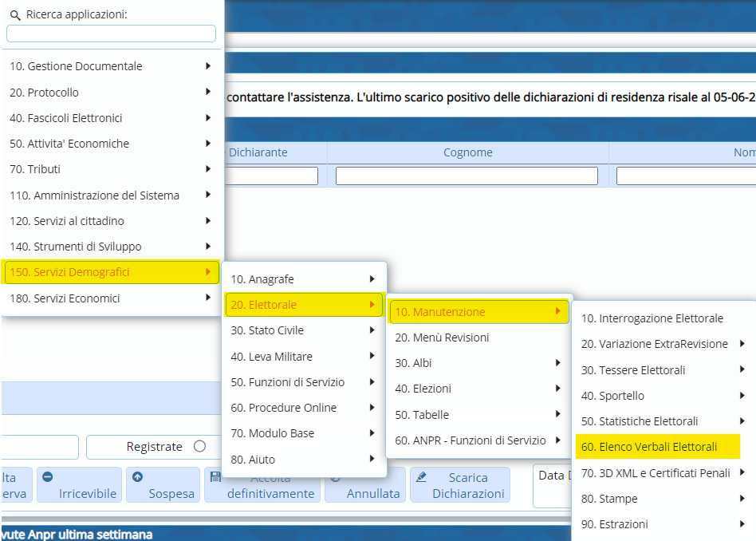This screenshot has height=541, width=756.
Task: Click the Ricerca applicazioni search field
Action: (111, 34)
